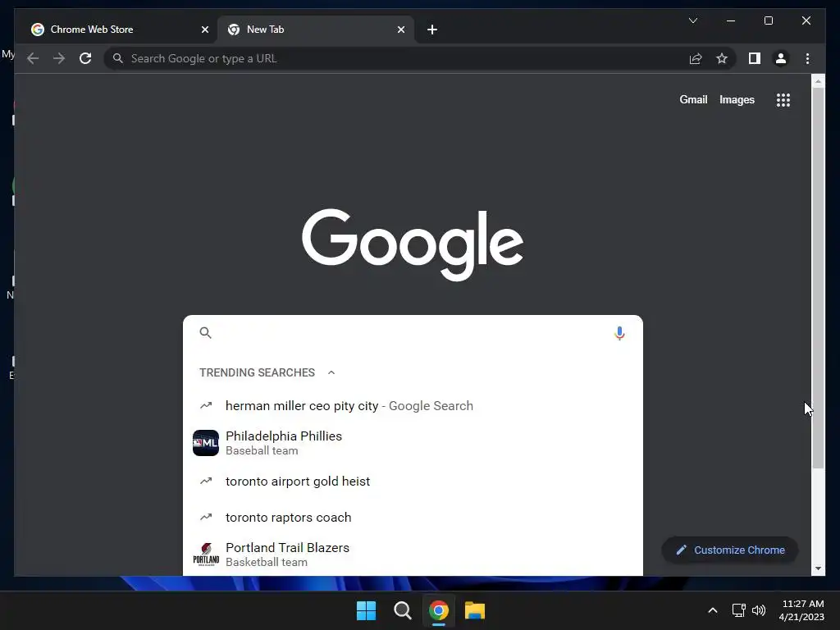Go forward to next page
The width and height of the screenshot is (840, 630).
(59, 58)
